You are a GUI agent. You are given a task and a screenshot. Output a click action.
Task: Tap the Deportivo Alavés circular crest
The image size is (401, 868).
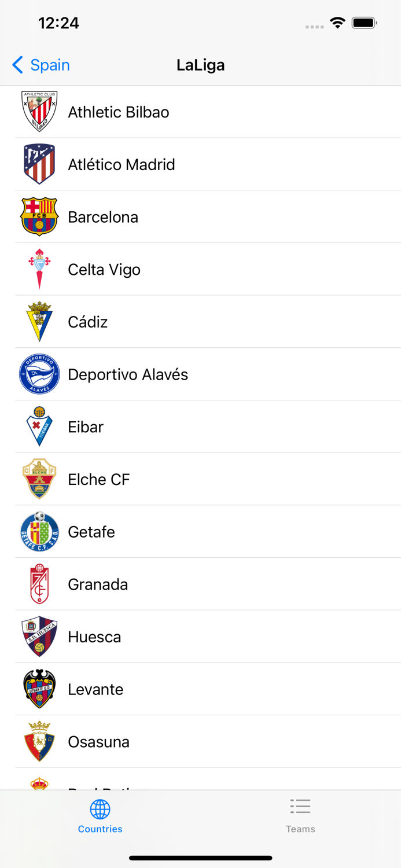click(x=39, y=374)
